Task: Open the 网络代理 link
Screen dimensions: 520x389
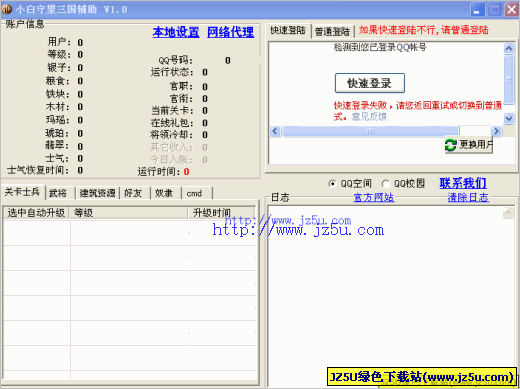Action: (x=230, y=32)
